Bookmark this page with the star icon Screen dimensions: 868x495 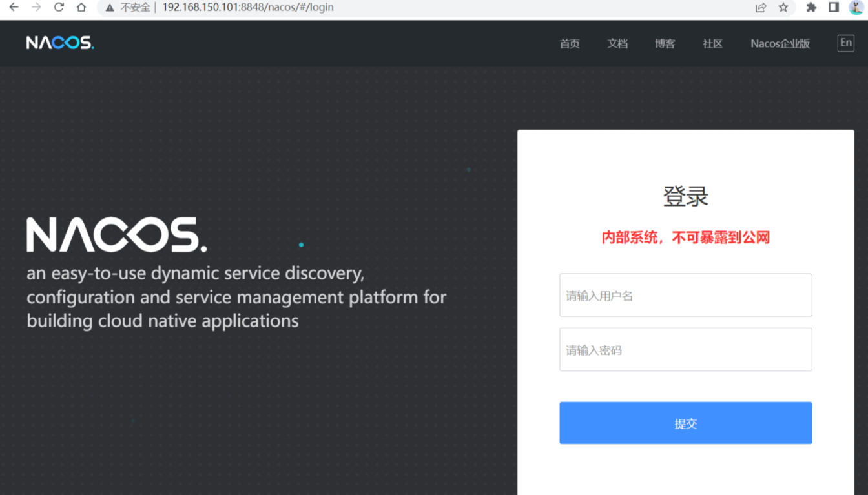click(x=783, y=7)
